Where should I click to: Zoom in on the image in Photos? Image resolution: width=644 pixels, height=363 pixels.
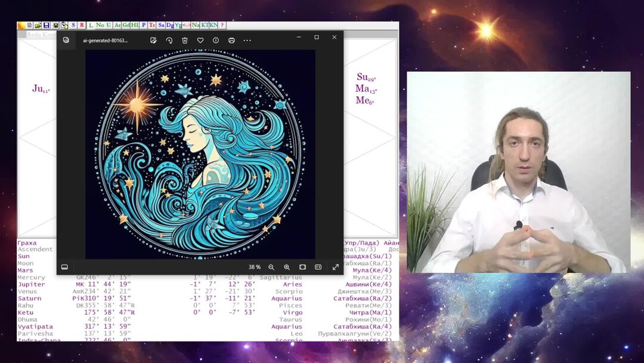click(x=287, y=267)
